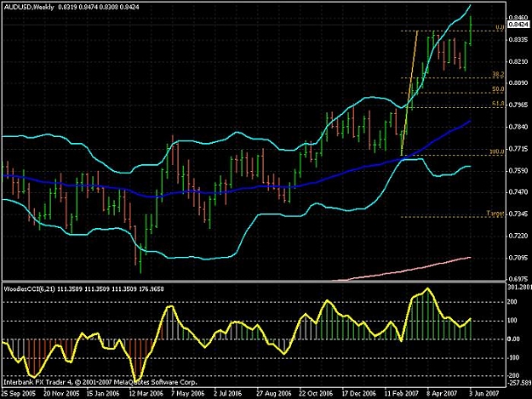532x399 pixels.
Task: Click the 0.6975 price axis label
Action: (x=518, y=279)
